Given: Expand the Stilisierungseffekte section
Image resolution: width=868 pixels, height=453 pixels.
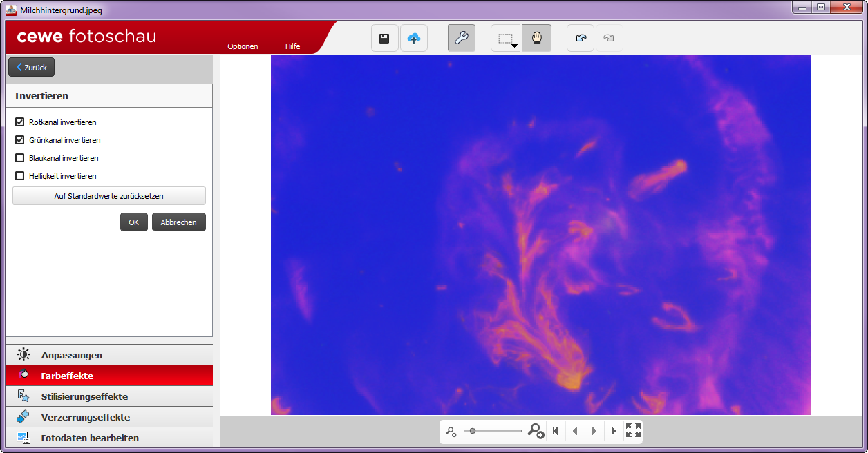Looking at the screenshot, I should (109, 396).
